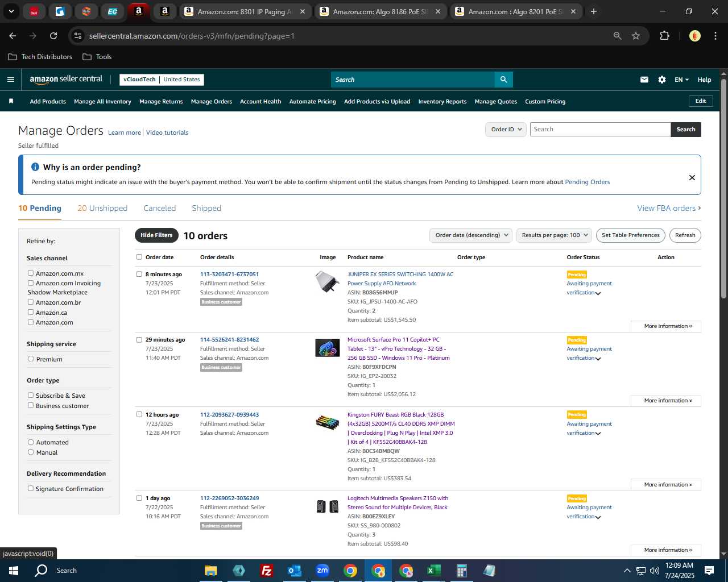Open Zoom from taskbar
The height and width of the screenshot is (582, 728).
tap(322, 571)
